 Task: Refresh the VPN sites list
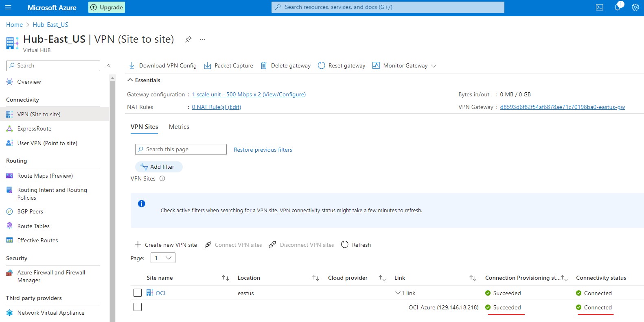point(356,245)
